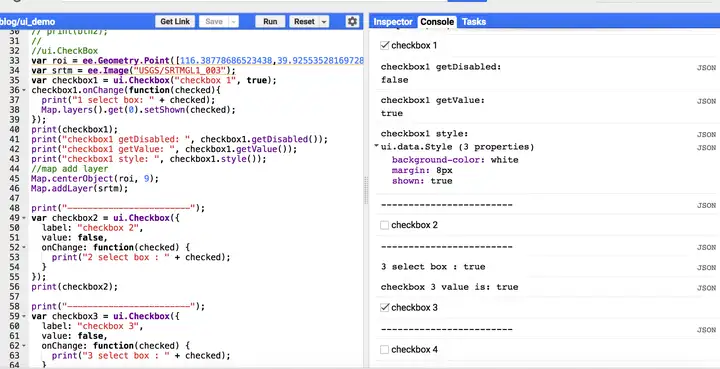Tick the checkbox 4 box
720x369 pixels.
385,350
